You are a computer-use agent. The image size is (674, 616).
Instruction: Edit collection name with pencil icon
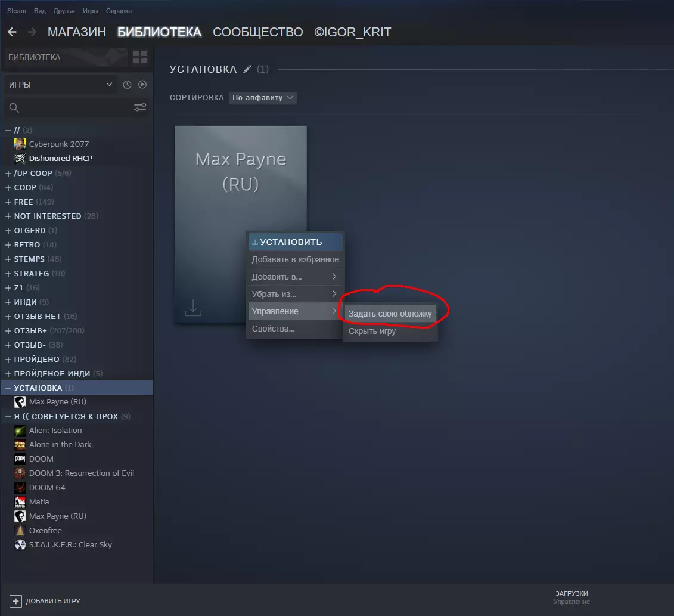point(247,69)
